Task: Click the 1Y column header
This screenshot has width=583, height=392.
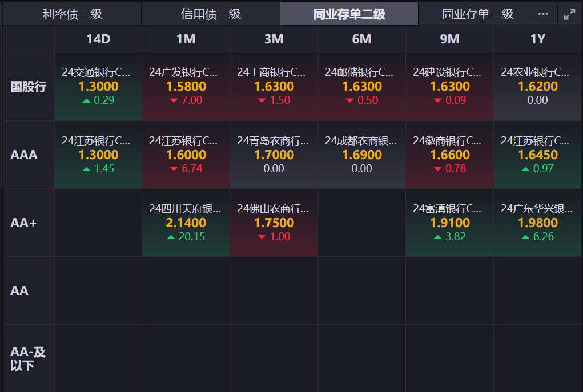Action: (538, 39)
